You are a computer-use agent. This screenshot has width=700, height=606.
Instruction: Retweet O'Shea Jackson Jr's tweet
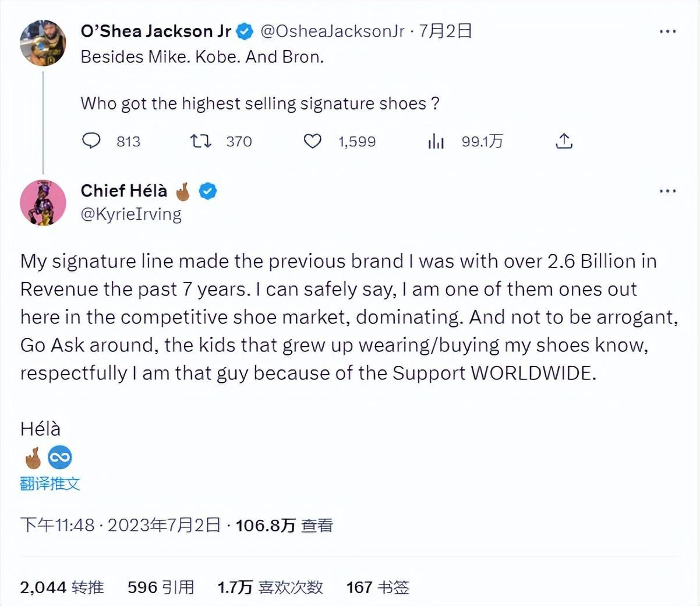tap(201, 141)
